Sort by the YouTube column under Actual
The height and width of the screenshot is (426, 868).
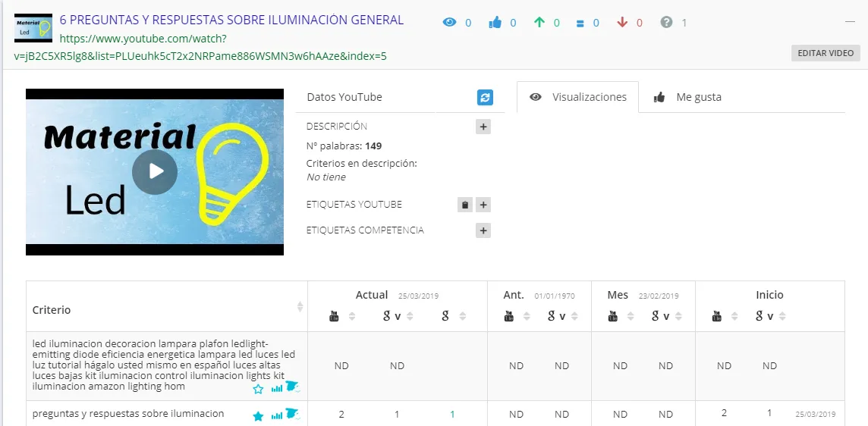click(x=351, y=316)
